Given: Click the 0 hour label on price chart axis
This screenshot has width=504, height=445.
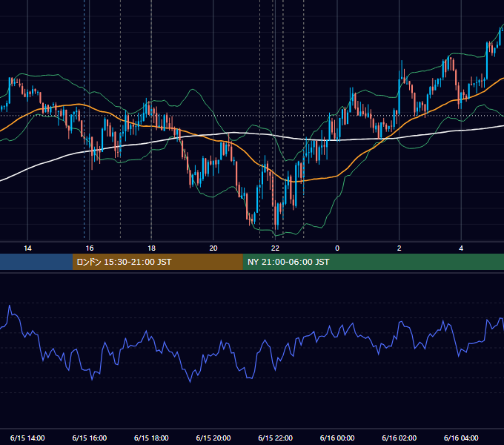Looking at the screenshot, I should tap(337, 248).
